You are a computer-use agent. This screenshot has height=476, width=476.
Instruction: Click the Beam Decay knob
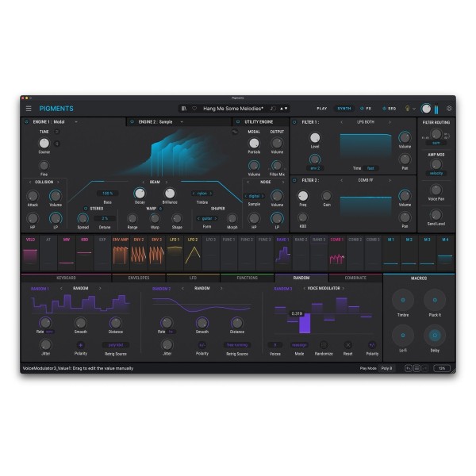(140, 193)
